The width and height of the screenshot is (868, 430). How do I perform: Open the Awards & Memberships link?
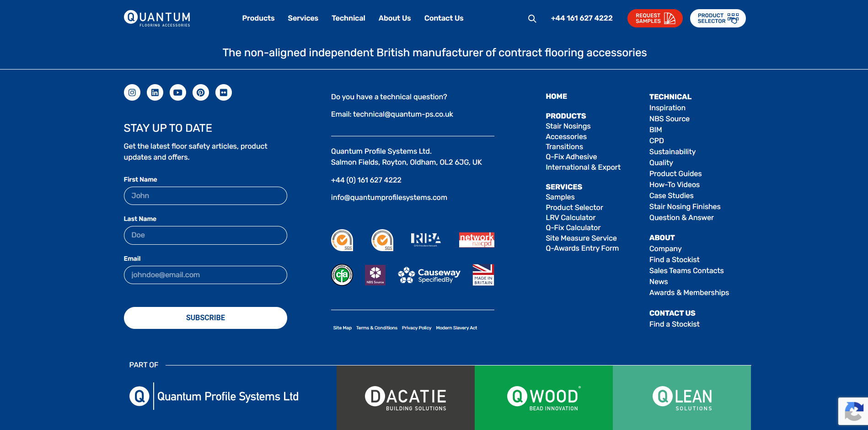[689, 293]
